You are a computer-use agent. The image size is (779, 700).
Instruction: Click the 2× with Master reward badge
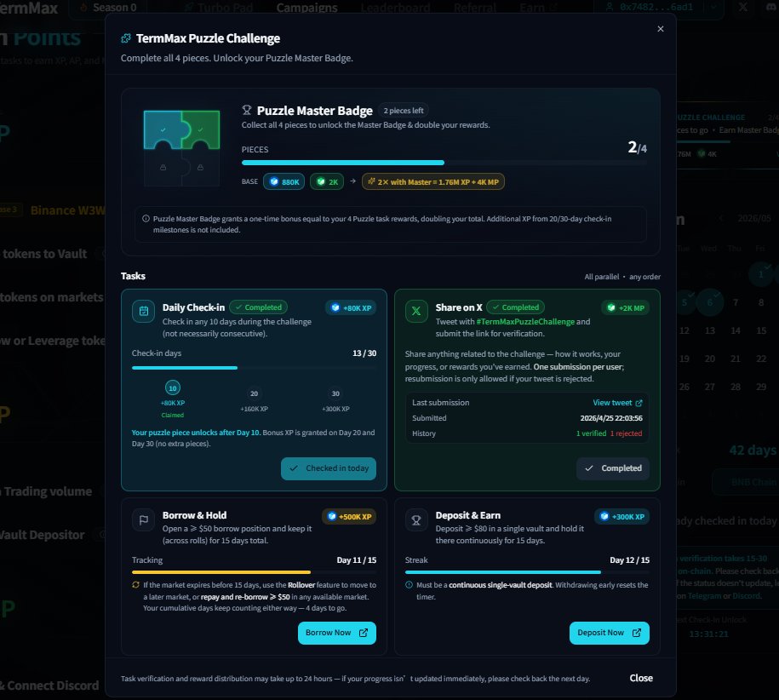tap(433, 182)
